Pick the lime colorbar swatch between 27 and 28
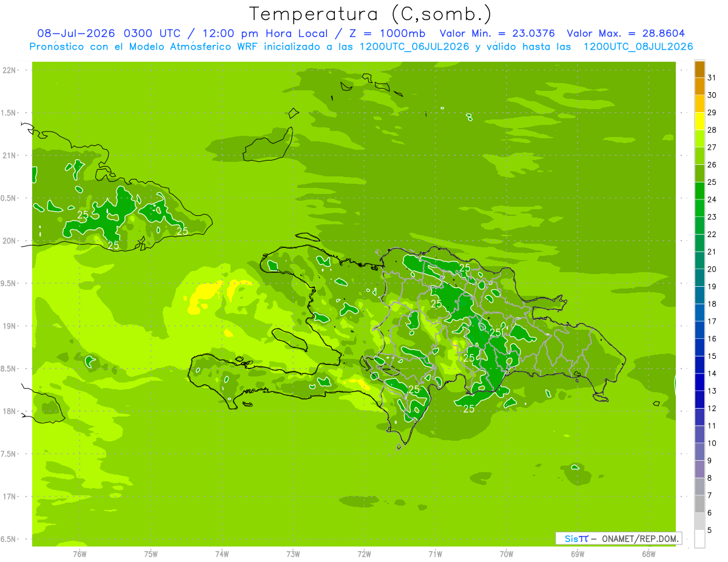The height and width of the screenshot is (562, 728). click(x=699, y=139)
